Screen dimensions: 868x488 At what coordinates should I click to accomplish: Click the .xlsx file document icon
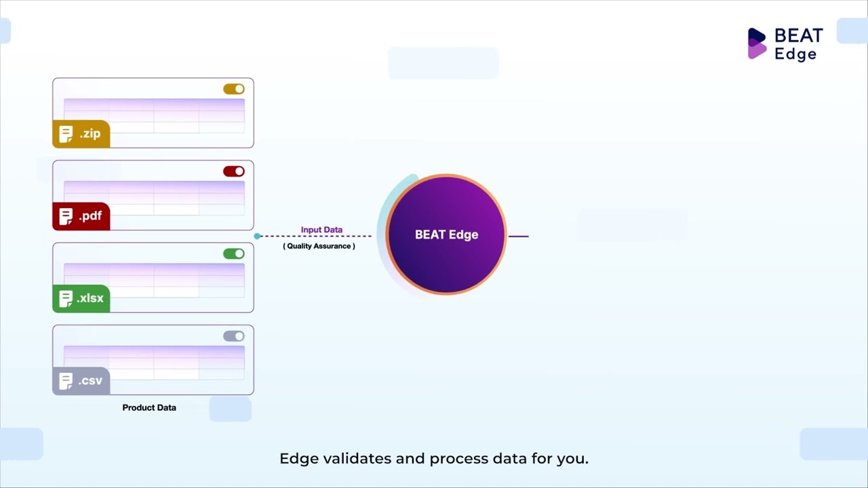coord(66,299)
